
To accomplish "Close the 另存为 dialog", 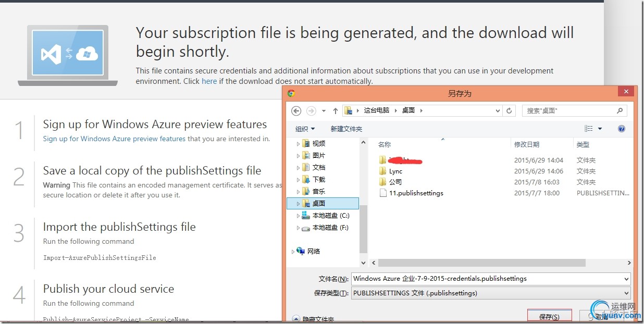I will (626, 92).
